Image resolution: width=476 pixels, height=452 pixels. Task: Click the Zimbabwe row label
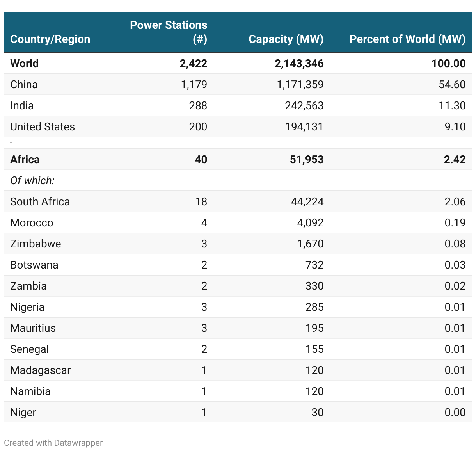(x=36, y=244)
